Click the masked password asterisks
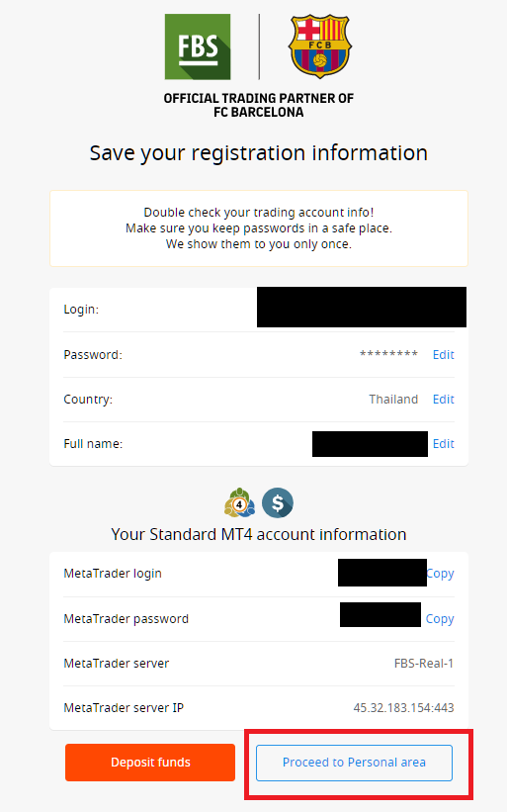Screen dimensions: 508x812 click(389, 355)
